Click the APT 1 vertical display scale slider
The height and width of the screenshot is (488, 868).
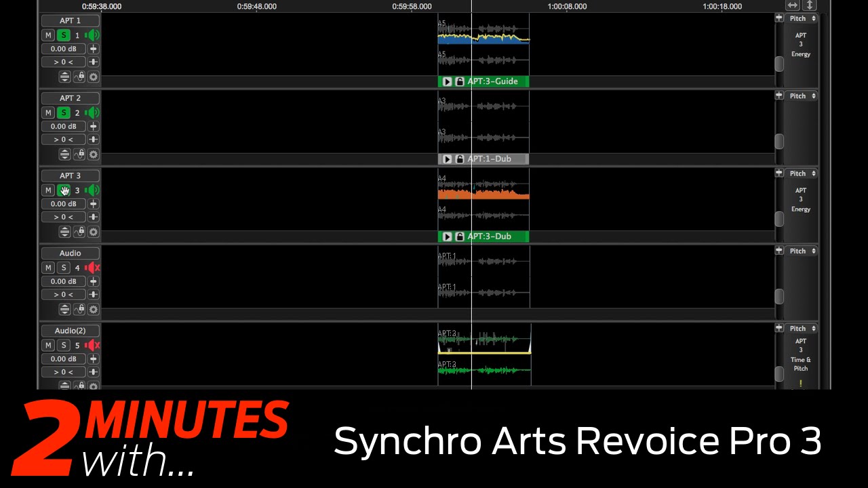coord(779,64)
